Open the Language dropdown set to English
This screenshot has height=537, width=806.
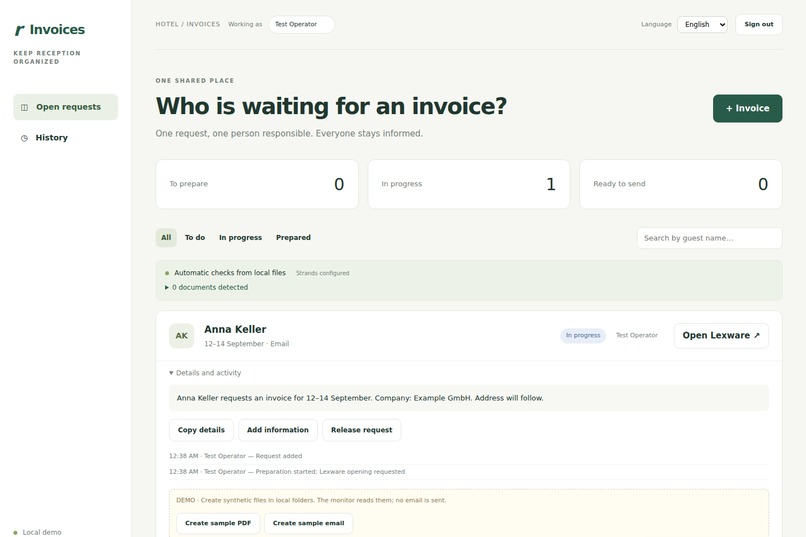(x=702, y=24)
